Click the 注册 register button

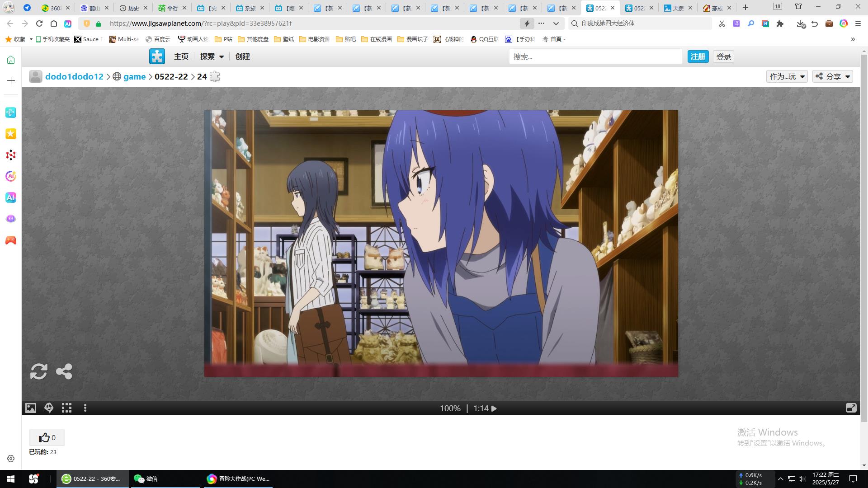698,56
